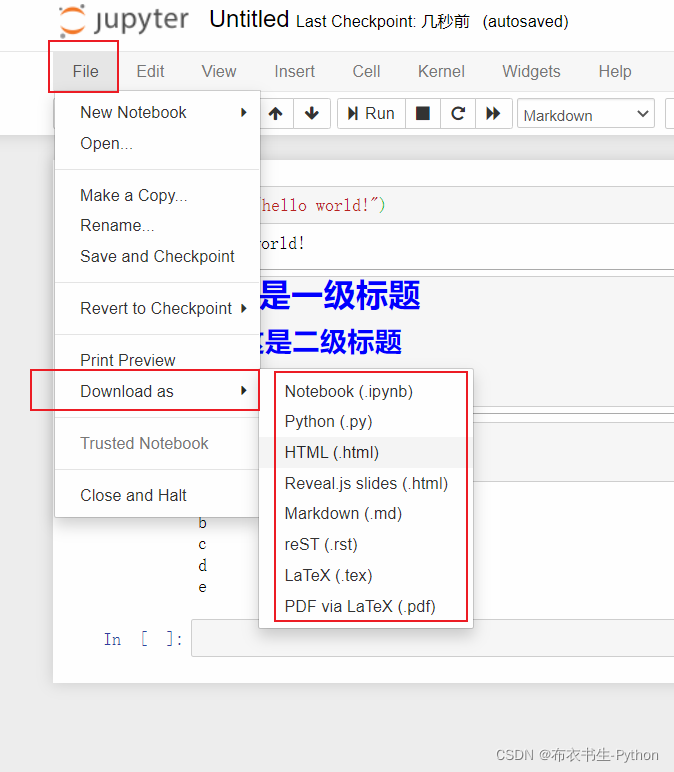Restart kernel and rerun all with fast-forward icon
674x772 pixels.
point(493,114)
